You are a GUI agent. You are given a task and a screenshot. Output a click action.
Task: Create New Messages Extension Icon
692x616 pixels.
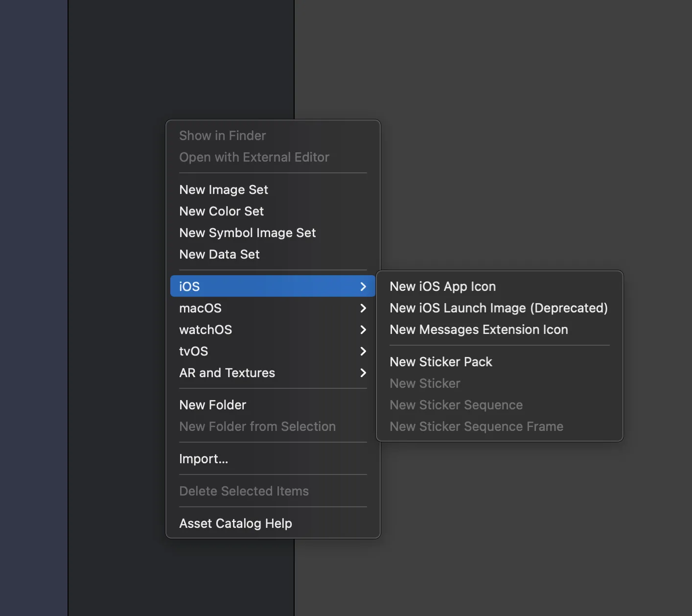click(x=500, y=330)
